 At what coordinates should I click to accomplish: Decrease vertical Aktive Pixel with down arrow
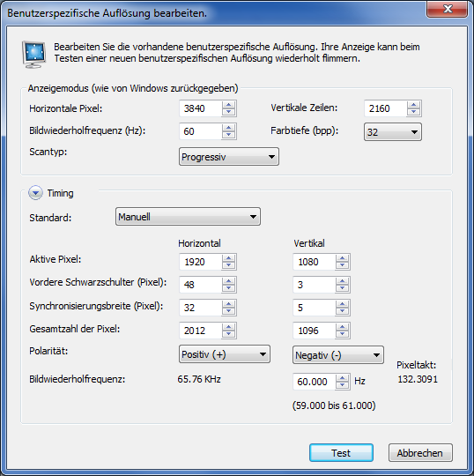click(x=343, y=265)
